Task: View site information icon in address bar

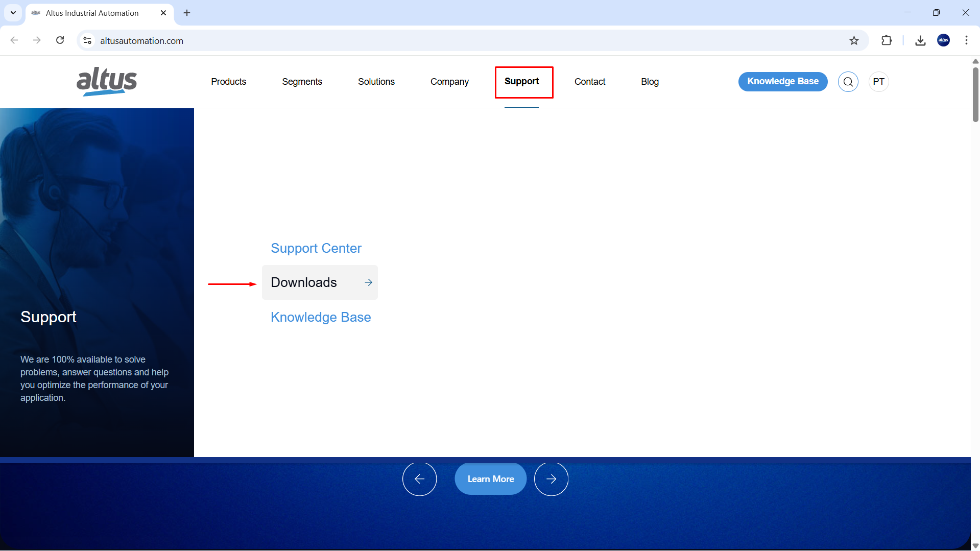Action: 87,41
